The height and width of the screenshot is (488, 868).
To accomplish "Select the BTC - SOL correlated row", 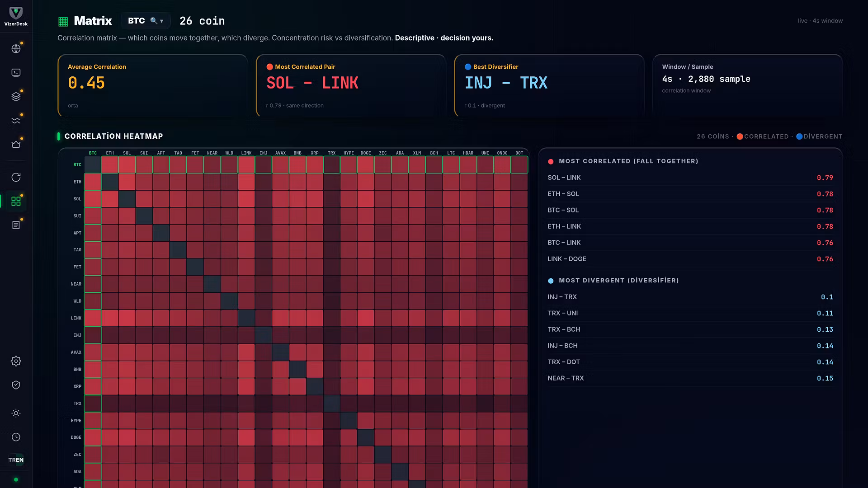I will coord(690,210).
